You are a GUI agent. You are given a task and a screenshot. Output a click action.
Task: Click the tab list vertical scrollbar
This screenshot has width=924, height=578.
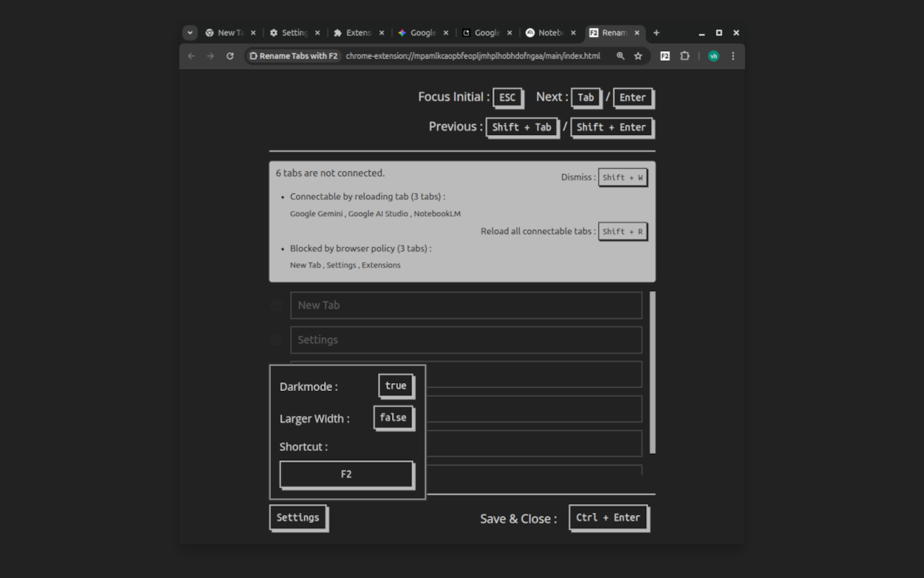[653, 372]
